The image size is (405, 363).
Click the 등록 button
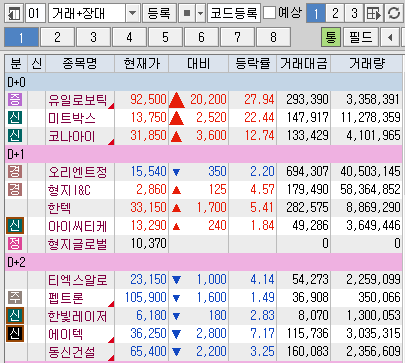pyautogui.click(x=159, y=13)
